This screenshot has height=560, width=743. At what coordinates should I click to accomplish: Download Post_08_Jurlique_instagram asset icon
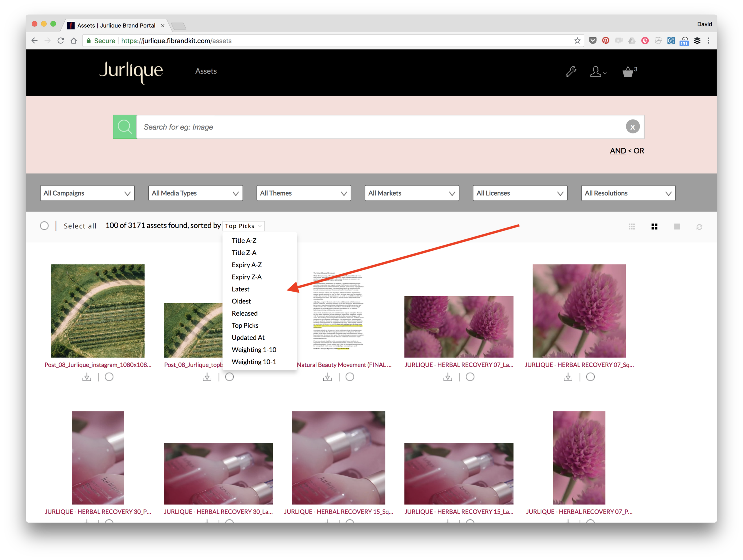pos(87,377)
